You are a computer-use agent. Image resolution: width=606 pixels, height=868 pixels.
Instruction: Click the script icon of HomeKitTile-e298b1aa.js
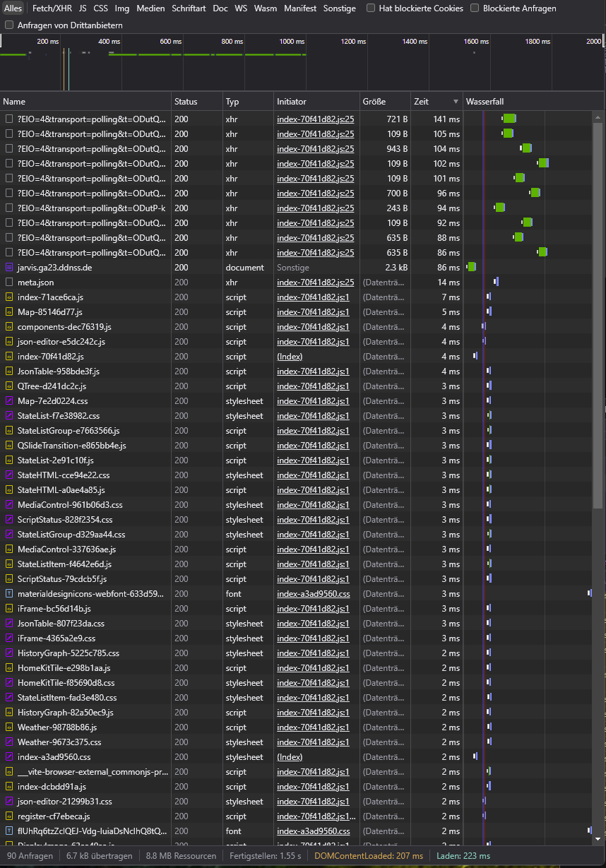[9, 668]
